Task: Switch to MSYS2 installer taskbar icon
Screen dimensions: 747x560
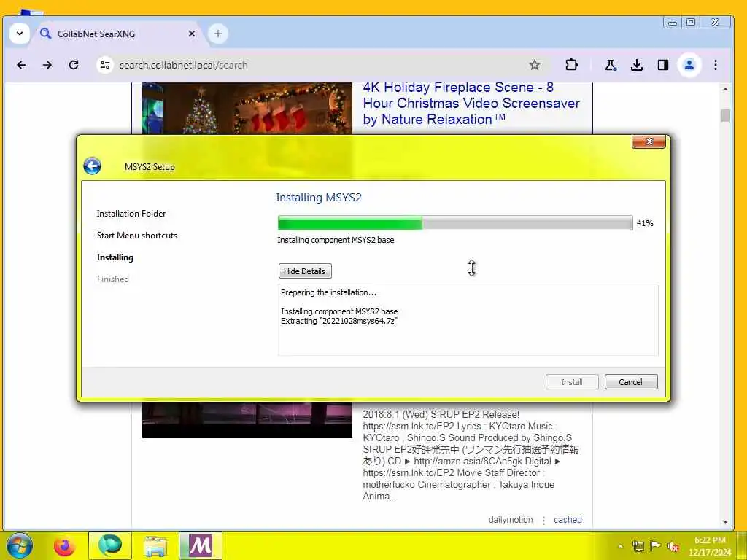Action: click(201, 545)
